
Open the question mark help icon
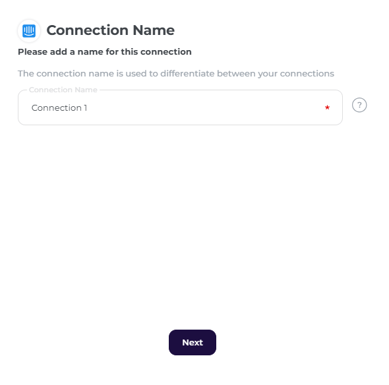click(359, 105)
